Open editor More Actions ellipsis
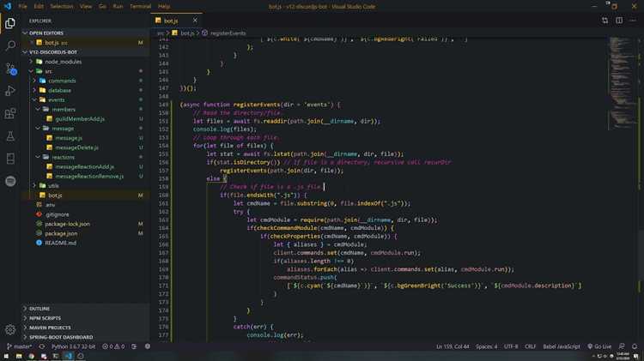 [x=633, y=21]
